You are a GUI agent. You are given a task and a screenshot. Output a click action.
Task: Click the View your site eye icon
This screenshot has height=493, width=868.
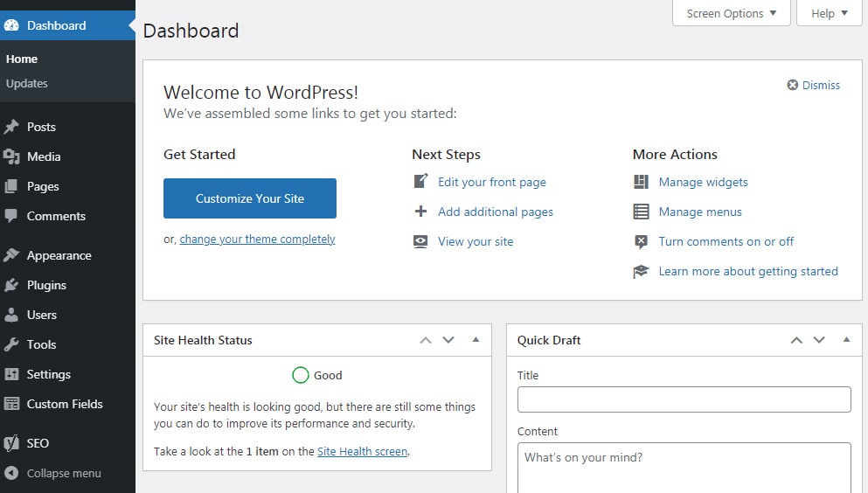click(x=420, y=242)
